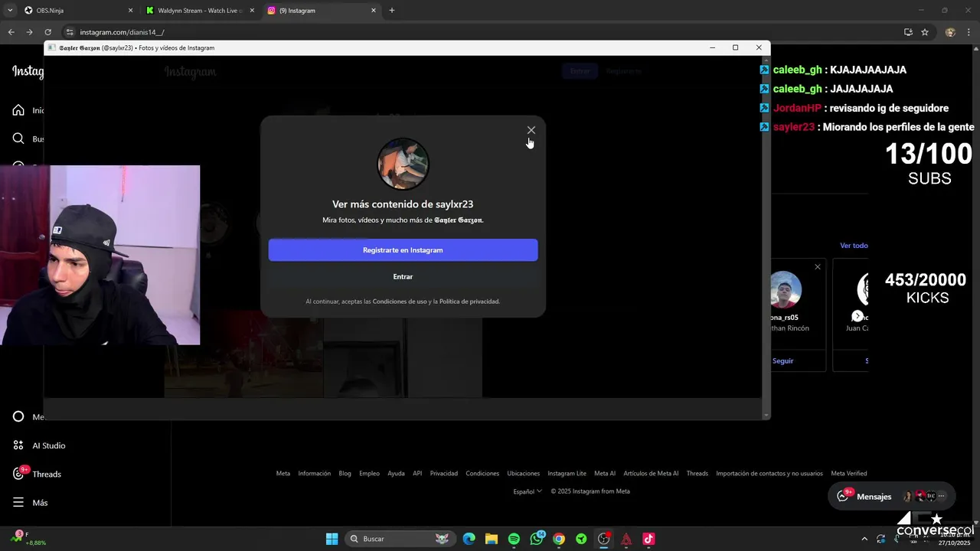The height and width of the screenshot is (551, 980).
Task: Open Importación de contactos y no usuarios link
Action: pos(769,474)
